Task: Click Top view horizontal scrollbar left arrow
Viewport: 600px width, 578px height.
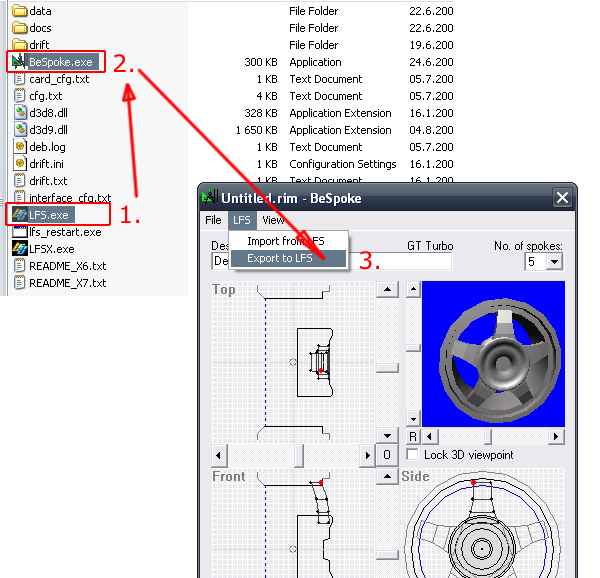Action: point(219,455)
